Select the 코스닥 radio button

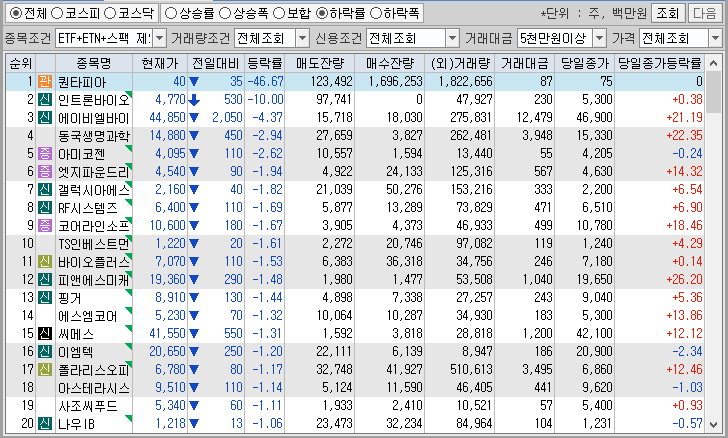click(x=110, y=13)
